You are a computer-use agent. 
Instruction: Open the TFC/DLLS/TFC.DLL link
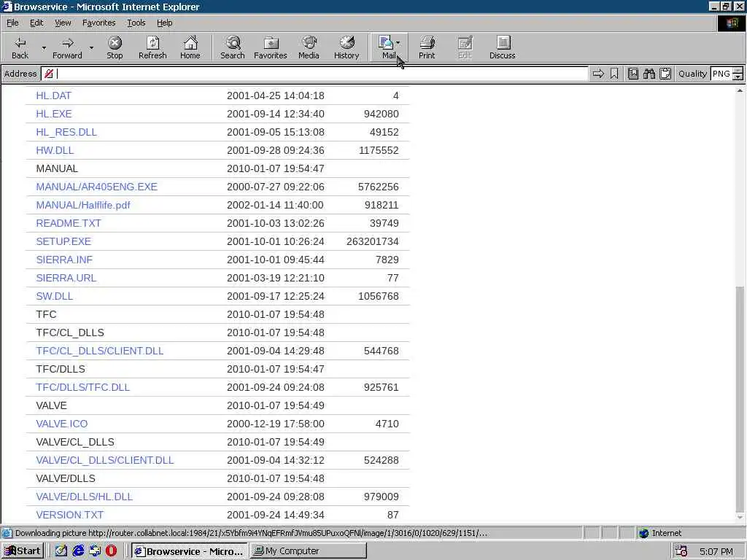pyautogui.click(x=83, y=388)
